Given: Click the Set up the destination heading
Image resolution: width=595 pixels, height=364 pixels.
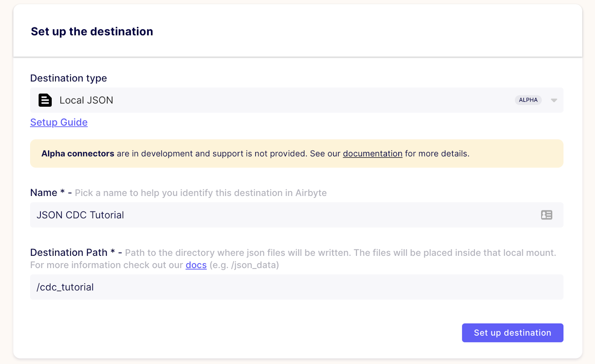Looking at the screenshot, I should click(91, 32).
